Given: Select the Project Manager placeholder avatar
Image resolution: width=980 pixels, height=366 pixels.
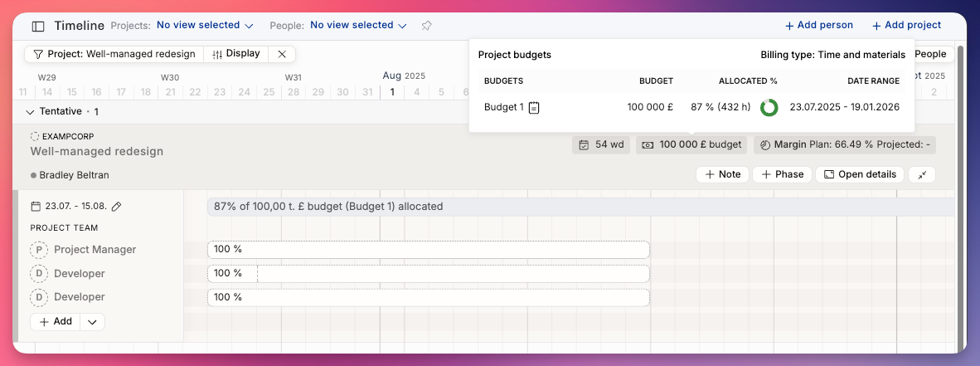Looking at the screenshot, I should point(39,250).
